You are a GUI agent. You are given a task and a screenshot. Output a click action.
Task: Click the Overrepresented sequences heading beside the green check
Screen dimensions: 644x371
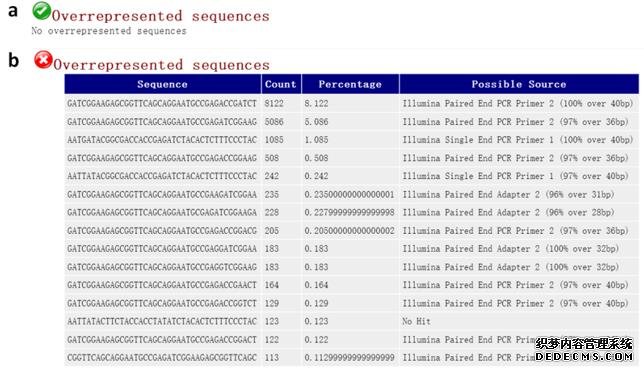161,16
